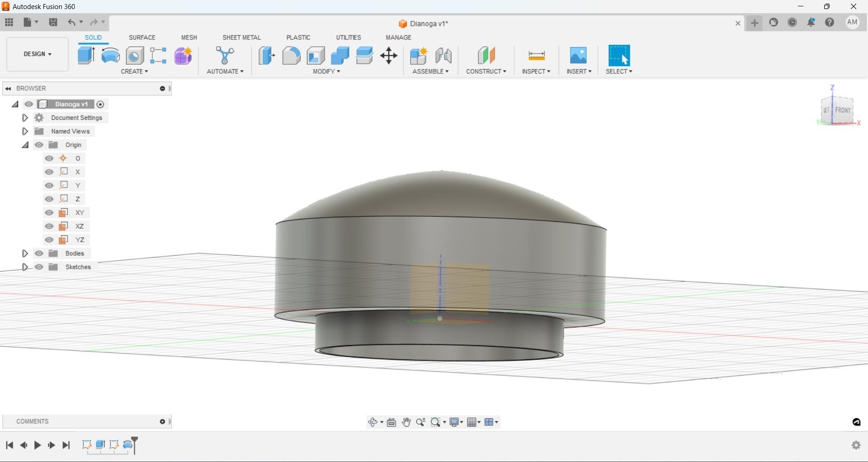Expand the Bodies folder
This screenshot has width=868, height=462.
coord(25,253)
